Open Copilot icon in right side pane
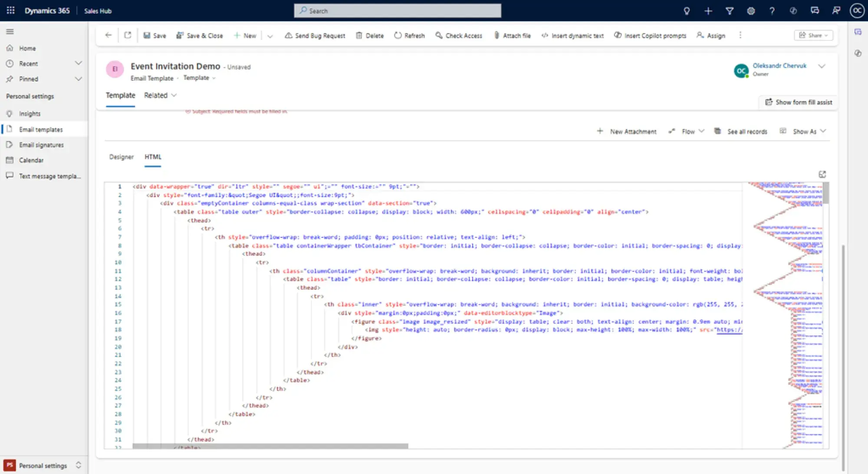 point(858,53)
